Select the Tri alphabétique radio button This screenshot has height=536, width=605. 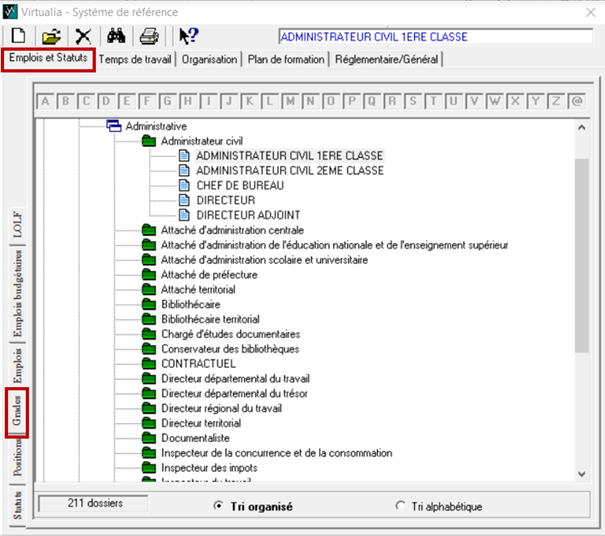click(401, 506)
